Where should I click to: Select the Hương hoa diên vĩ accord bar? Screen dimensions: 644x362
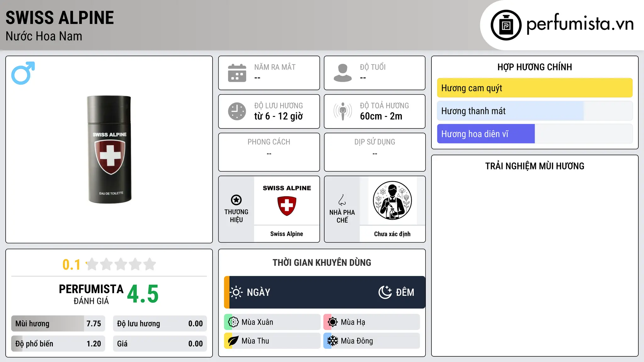[535, 134]
